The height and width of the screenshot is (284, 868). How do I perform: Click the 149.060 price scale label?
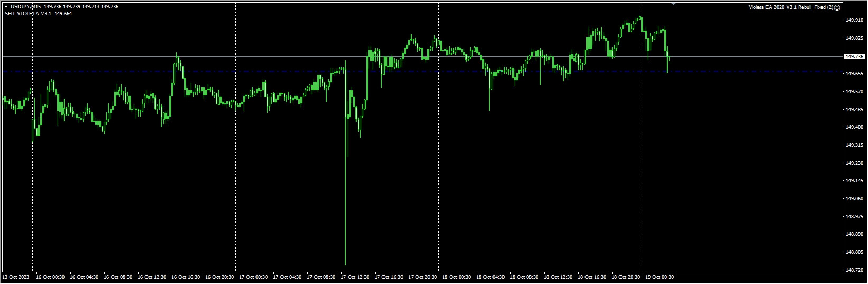coord(855,199)
